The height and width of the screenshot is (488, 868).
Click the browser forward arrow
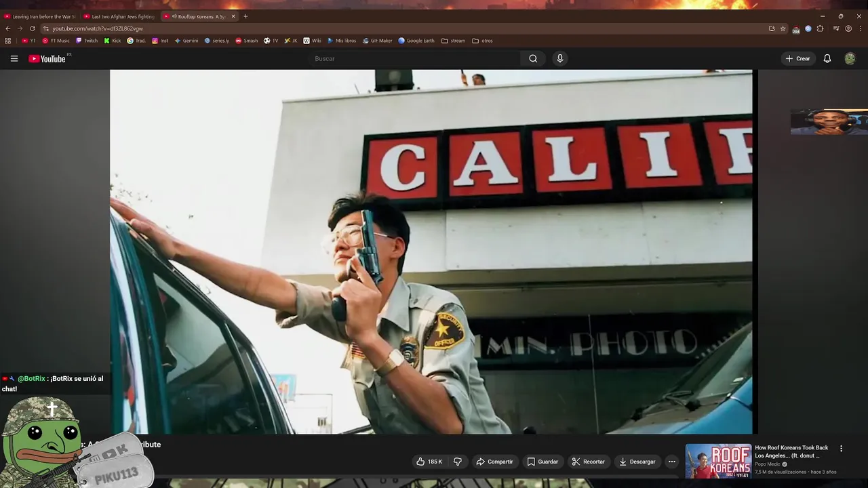point(20,28)
